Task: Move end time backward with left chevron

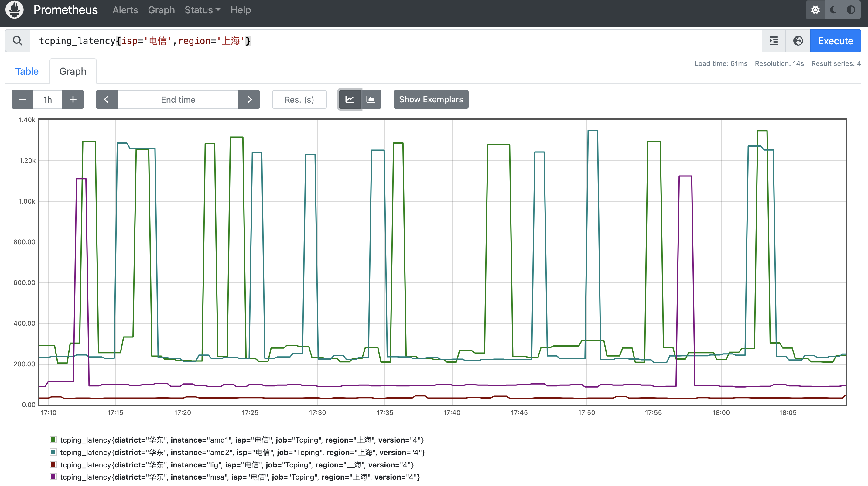Action: 107,99
